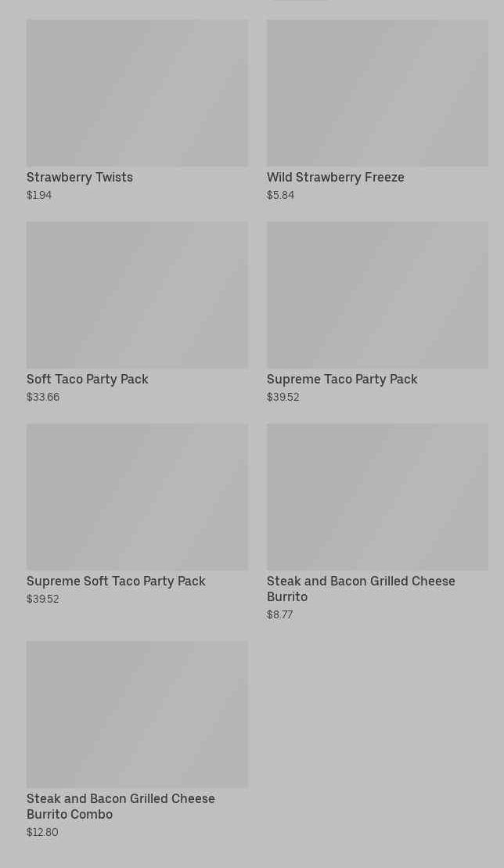The height and width of the screenshot is (868, 504).
Task: Open the Soft Taco Party Pack link
Action: pyautogui.click(x=88, y=380)
